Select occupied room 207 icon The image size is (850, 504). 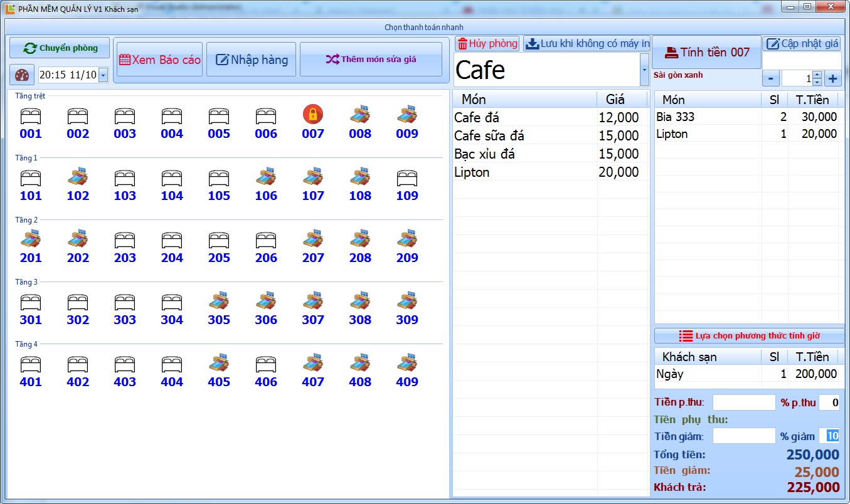coord(313,238)
